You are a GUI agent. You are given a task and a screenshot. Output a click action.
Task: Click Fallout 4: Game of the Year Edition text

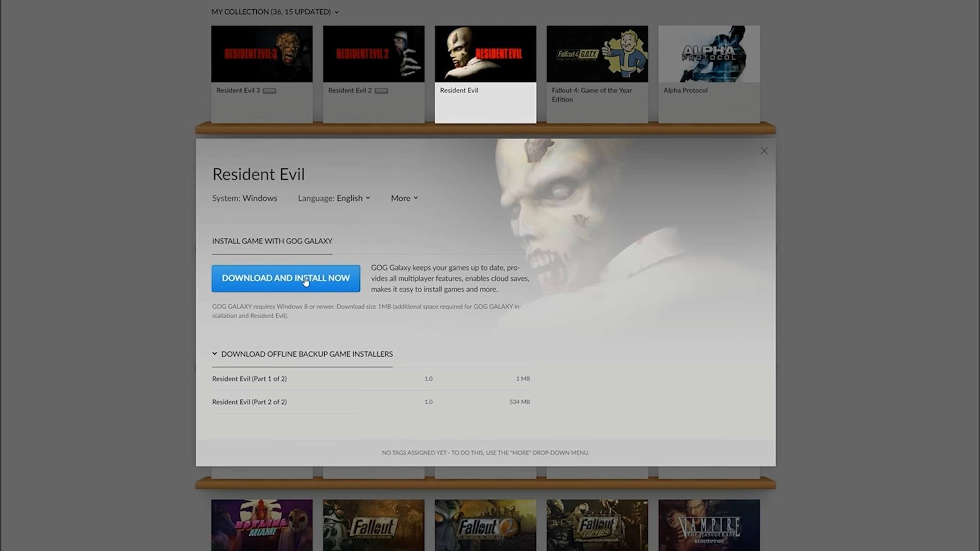tap(592, 95)
